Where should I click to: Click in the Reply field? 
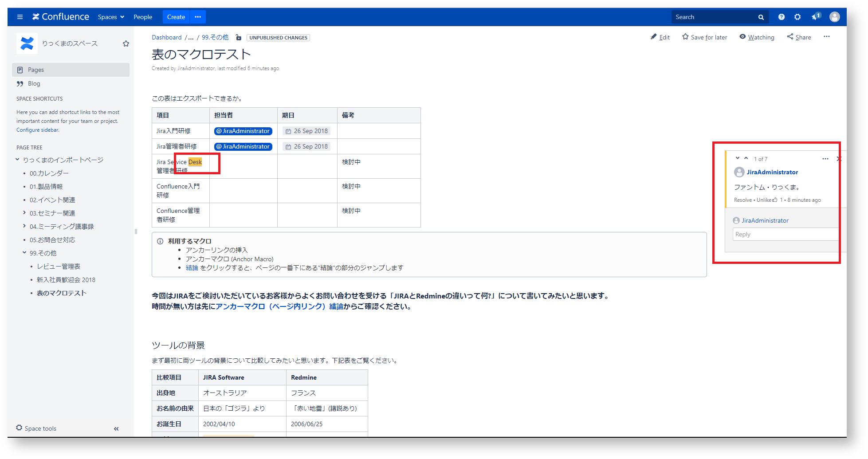(x=786, y=234)
